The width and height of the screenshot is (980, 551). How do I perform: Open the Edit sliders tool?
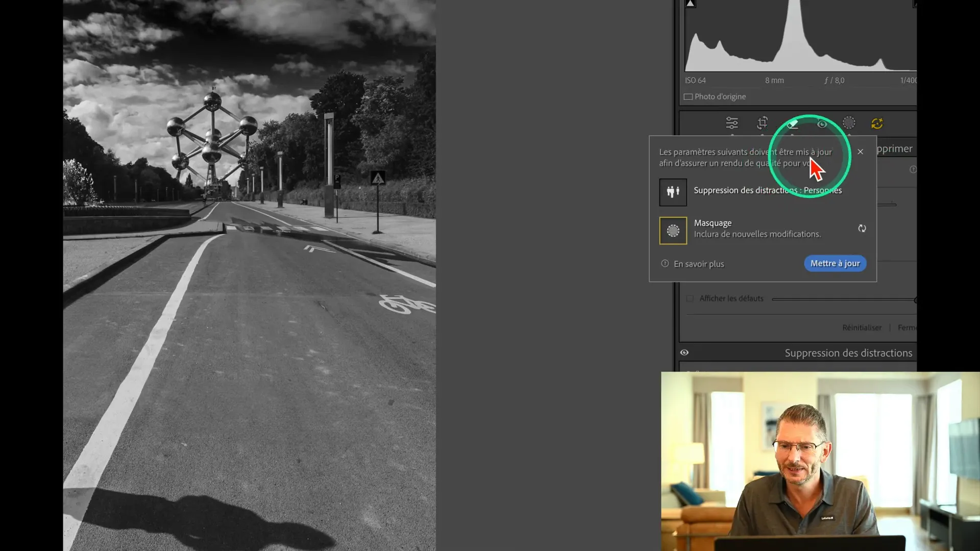732,123
